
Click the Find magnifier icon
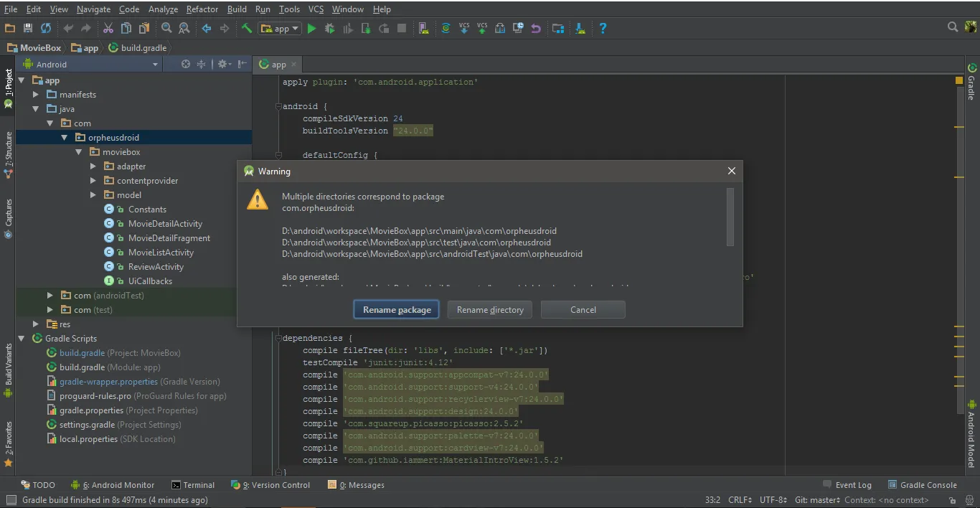tap(166, 28)
